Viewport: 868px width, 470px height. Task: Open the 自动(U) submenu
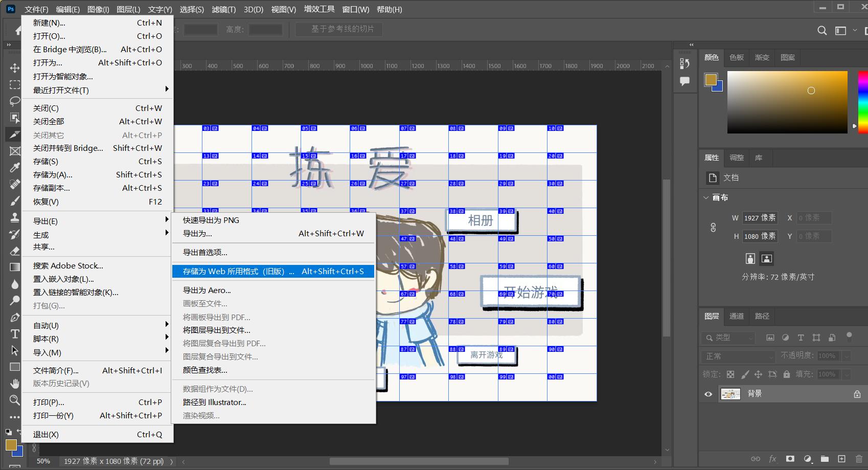coord(97,325)
